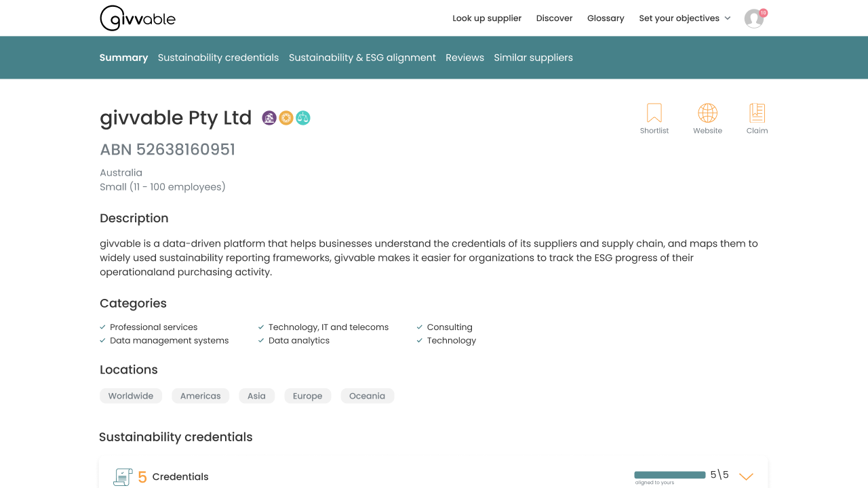Screen dimensions: 868x488
Task: Click the orange badge beside givvable Pty Ltd
Action: [x=286, y=118]
